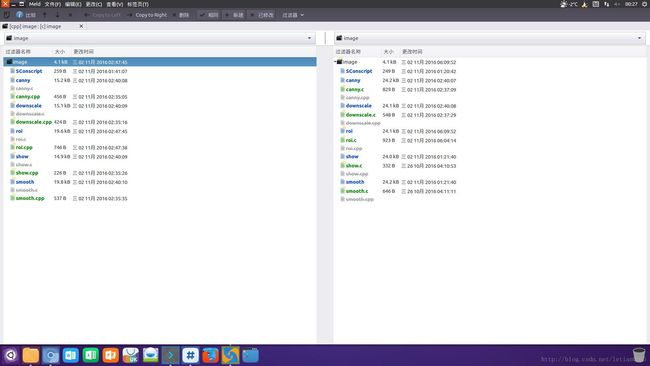This screenshot has height=366, width=650.
Task: Open the Filters (过滤器) dropdown in toolbar
Action: tap(293, 15)
